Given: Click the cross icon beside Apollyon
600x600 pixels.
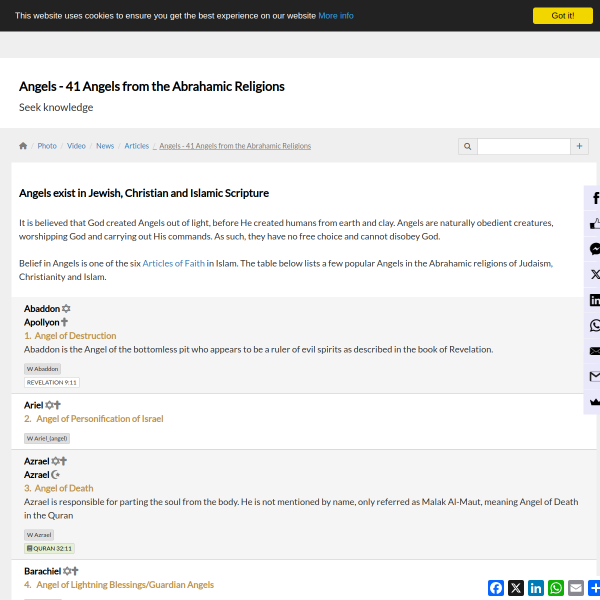Looking at the screenshot, I should click(65, 322).
